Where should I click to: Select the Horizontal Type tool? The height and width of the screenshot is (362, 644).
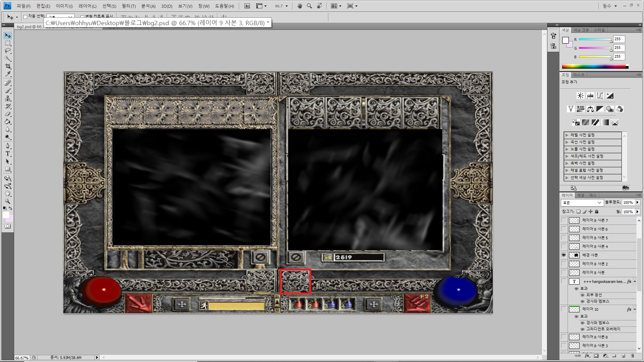[x=8, y=154]
